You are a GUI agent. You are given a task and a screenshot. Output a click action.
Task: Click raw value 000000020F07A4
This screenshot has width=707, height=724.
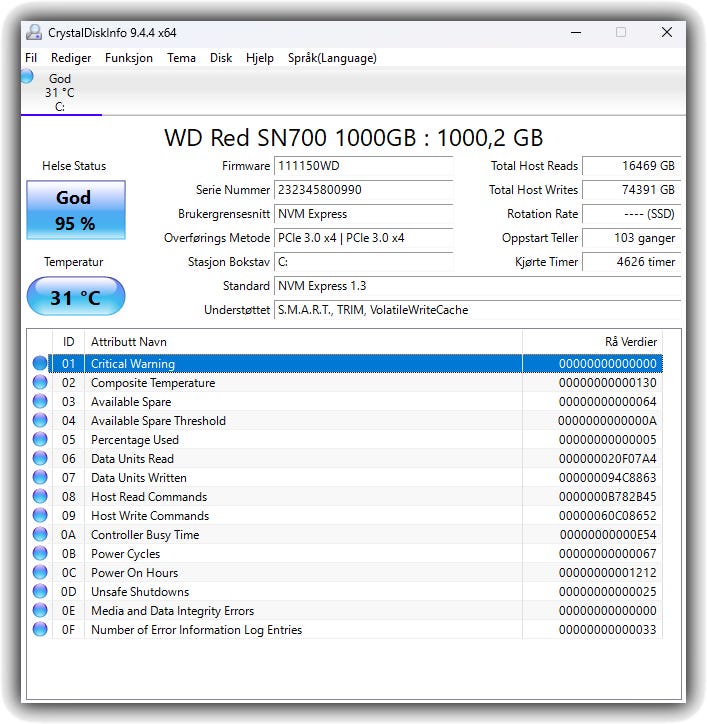pyautogui.click(x=607, y=459)
